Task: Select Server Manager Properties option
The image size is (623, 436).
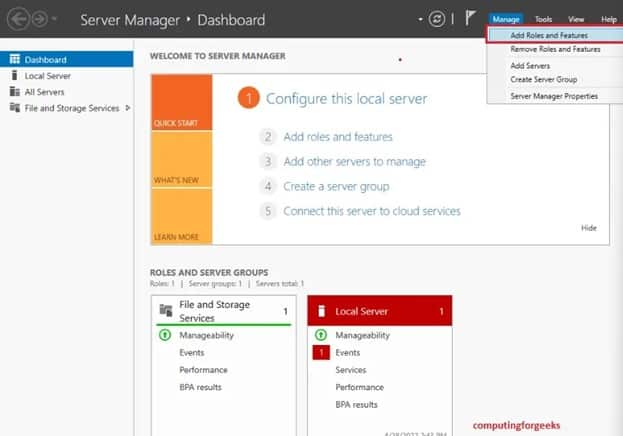Action: 554,96
